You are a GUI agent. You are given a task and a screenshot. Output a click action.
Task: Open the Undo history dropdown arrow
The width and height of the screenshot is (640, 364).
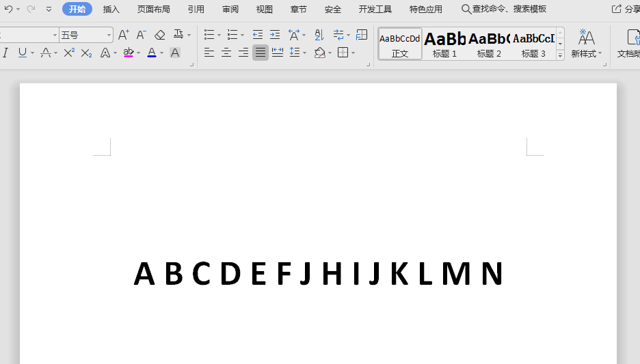click(x=18, y=9)
